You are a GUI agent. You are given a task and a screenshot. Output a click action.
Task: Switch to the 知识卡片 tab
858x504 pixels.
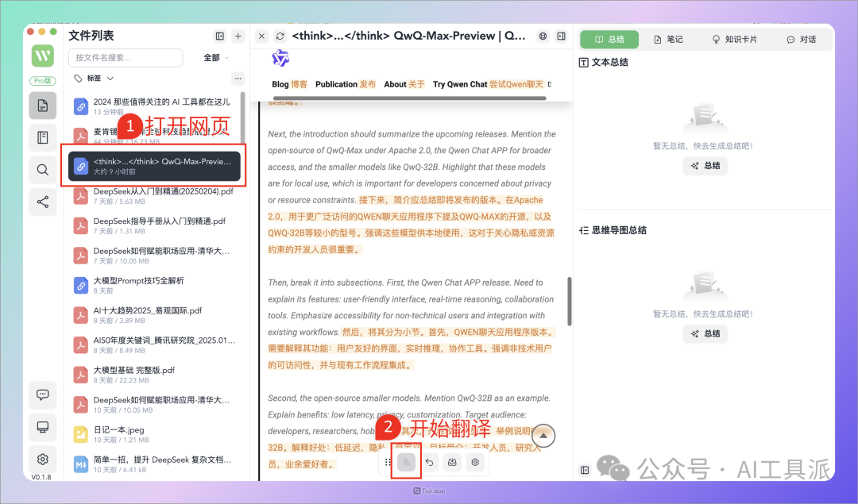tap(734, 40)
